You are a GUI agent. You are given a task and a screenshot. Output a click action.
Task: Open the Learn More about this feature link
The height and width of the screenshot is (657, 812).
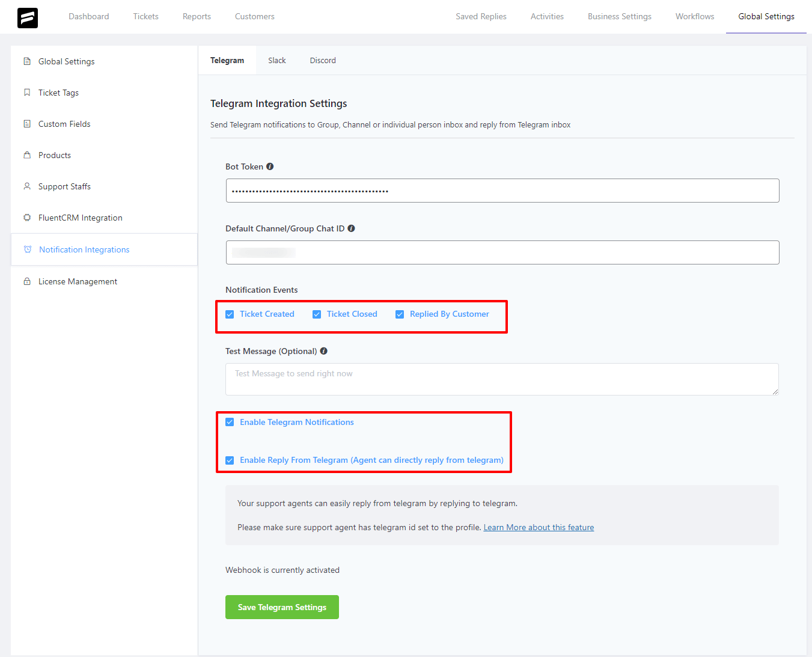539,527
